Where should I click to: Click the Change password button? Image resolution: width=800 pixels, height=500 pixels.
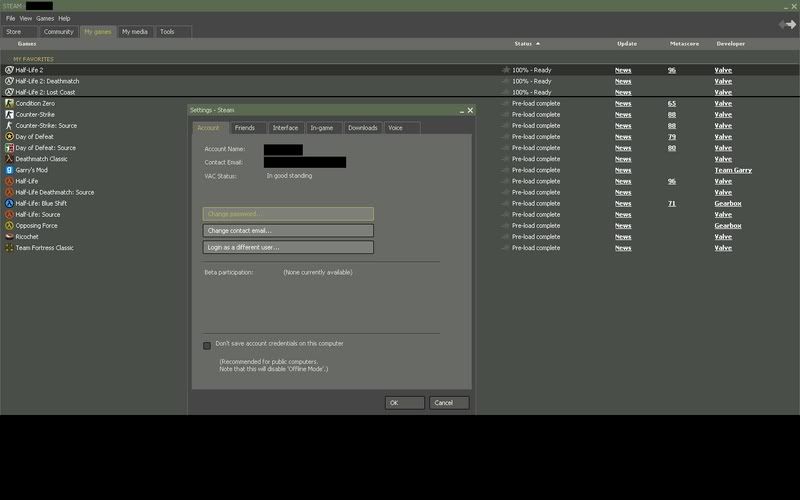(288, 214)
